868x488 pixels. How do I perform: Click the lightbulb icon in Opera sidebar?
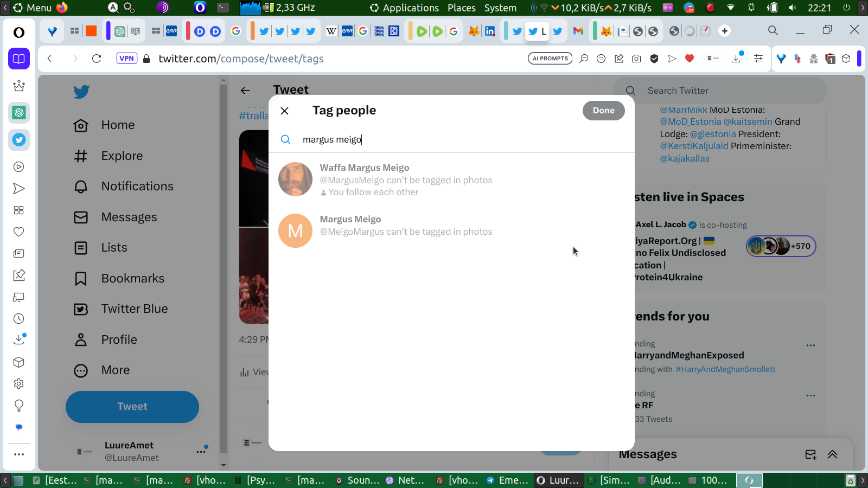(x=19, y=406)
